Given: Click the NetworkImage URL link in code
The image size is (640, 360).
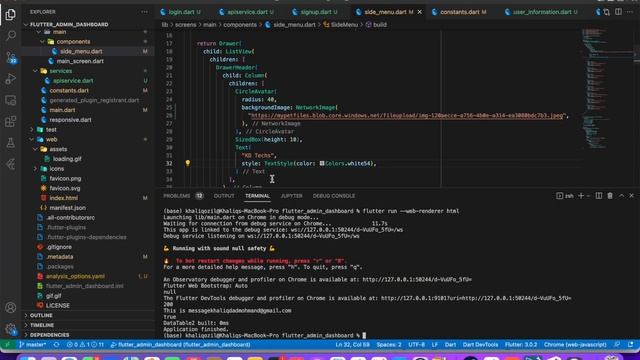Looking at the screenshot, I should click(407, 116).
